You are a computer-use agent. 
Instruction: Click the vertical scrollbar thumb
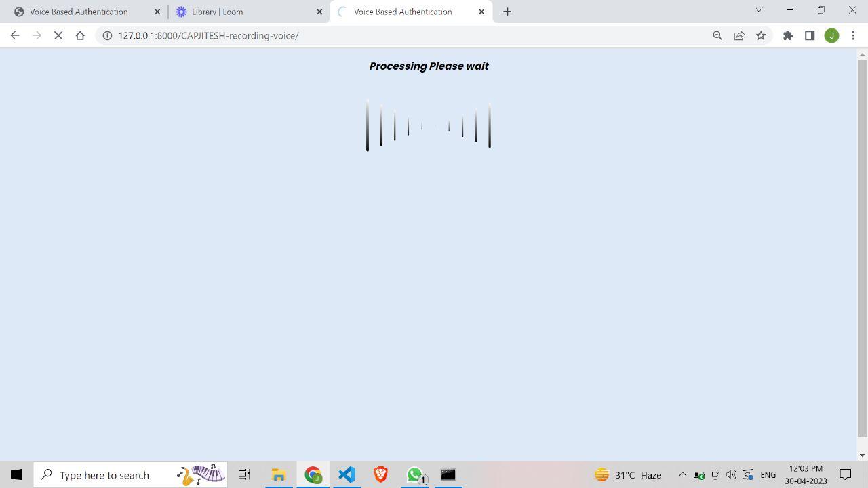click(x=863, y=247)
